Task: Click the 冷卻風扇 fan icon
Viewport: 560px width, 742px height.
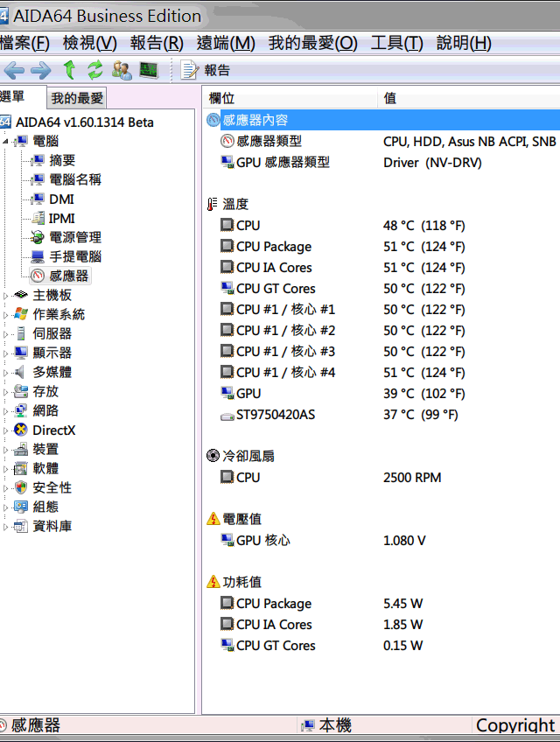Action: pyautogui.click(x=213, y=456)
